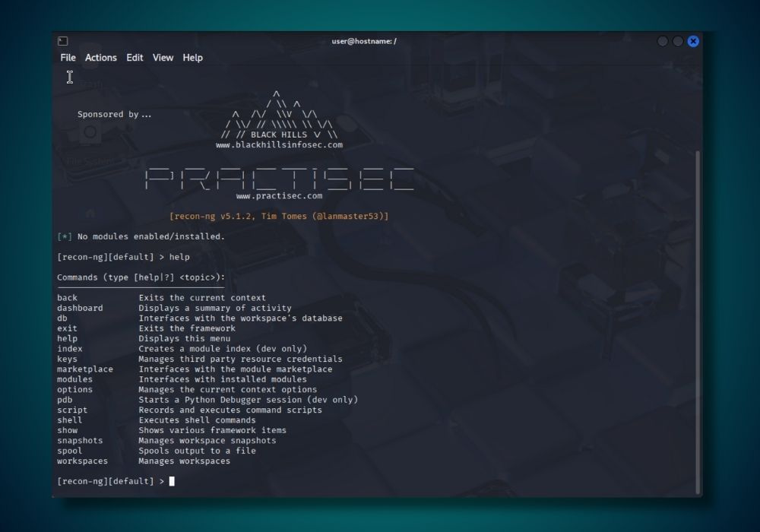Viewport: 760px width, 532px height.
Task: Click 'Exits the framework' description
Action: [x=187, y=328]
